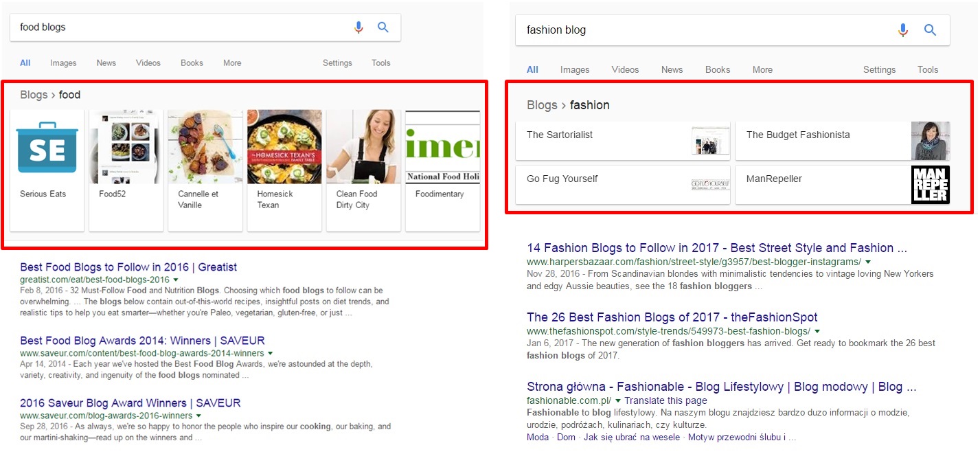Open 'Jak się ubrać na wesele' sitelink
980x454 pixels.
tap(632, 438)
